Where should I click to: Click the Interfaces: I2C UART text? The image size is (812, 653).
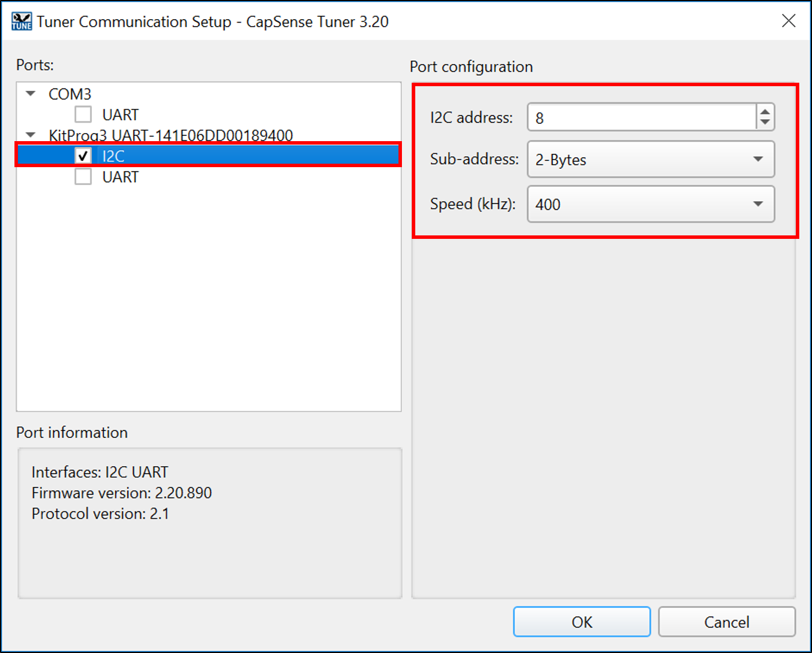point(99,472)
